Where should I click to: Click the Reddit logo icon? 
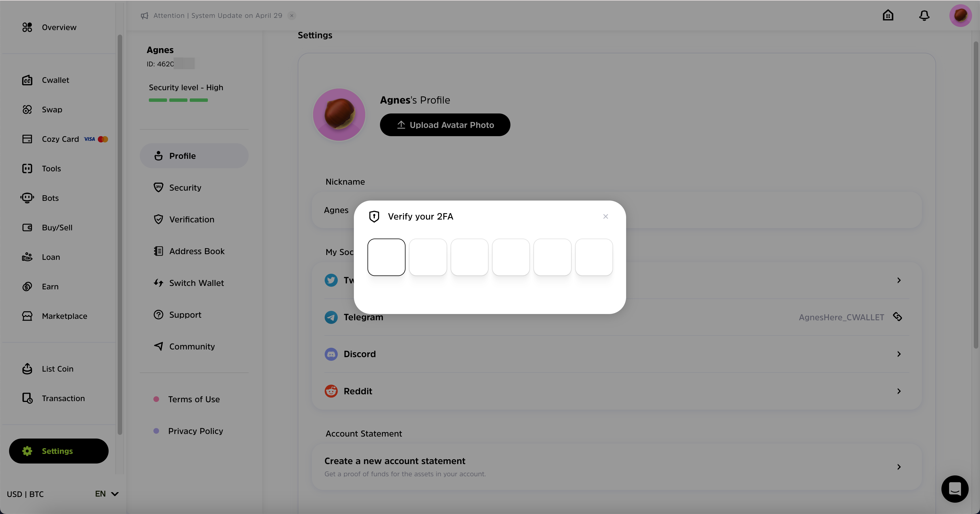(331, 391)
